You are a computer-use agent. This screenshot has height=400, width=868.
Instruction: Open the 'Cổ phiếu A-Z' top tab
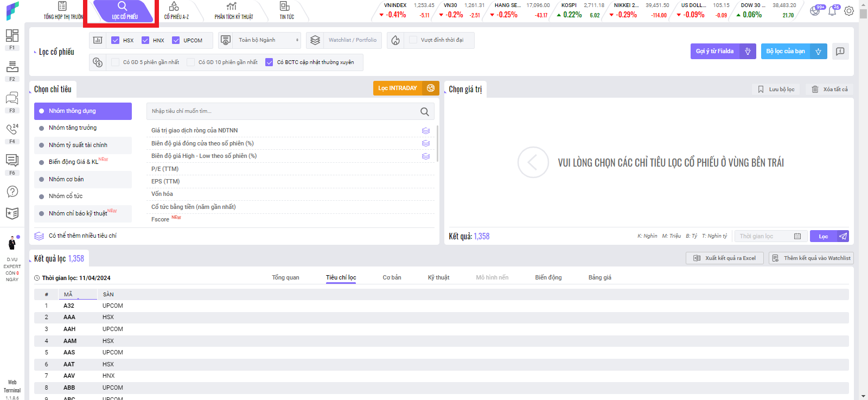176,11
